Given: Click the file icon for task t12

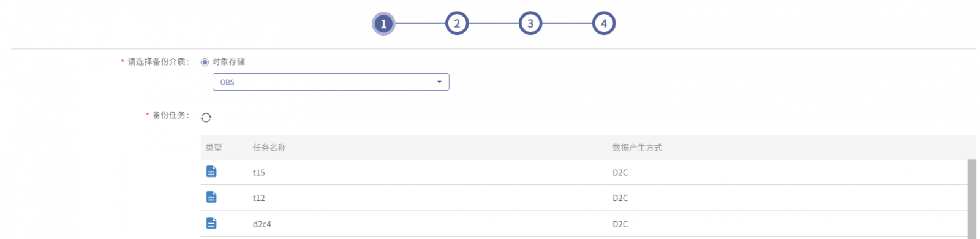Looking at the screenshot, I should tap(211, 197).
